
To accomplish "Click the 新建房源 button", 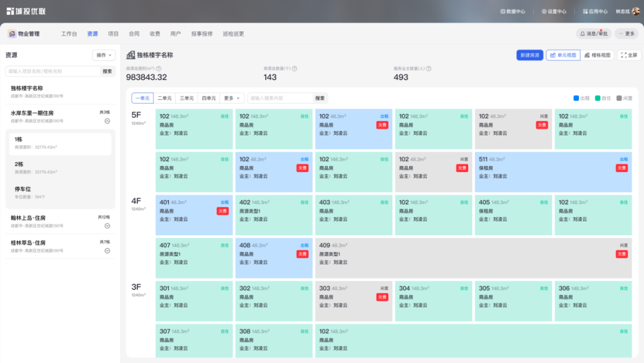I will pyautogui.click(x=530, y=55).
